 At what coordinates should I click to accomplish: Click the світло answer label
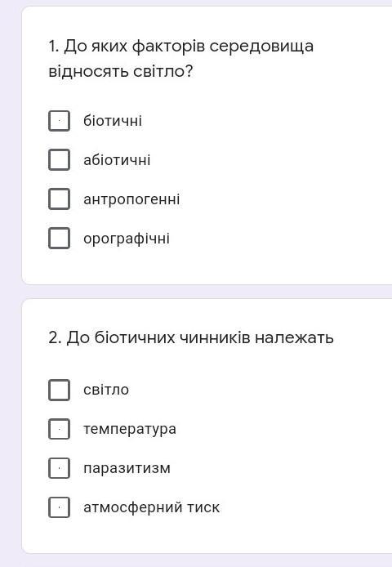coord(106,390)
